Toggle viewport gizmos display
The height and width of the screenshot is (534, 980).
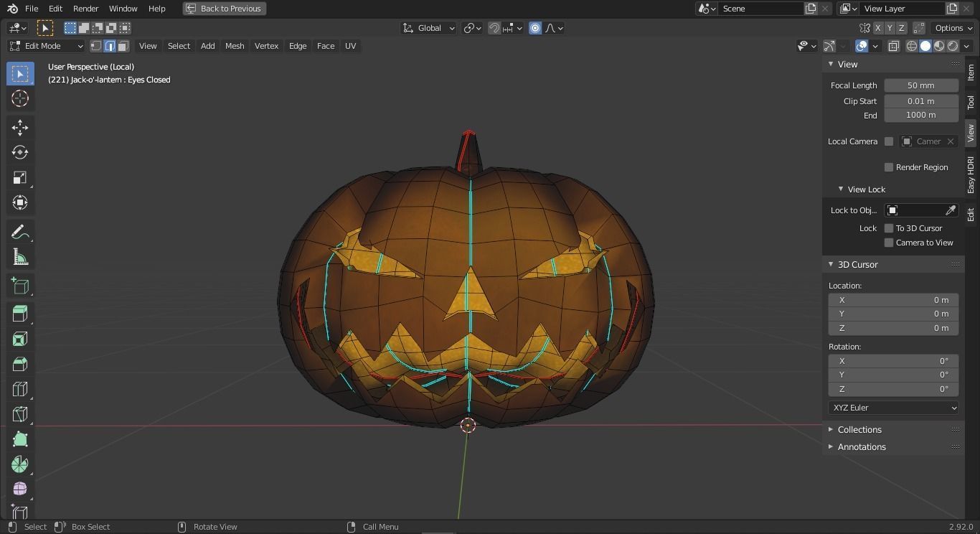[829, 46]
